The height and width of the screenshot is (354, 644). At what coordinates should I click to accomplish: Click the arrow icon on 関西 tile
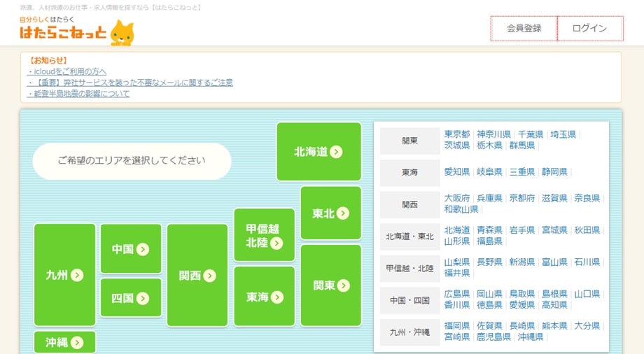click(x=209, y=276)
